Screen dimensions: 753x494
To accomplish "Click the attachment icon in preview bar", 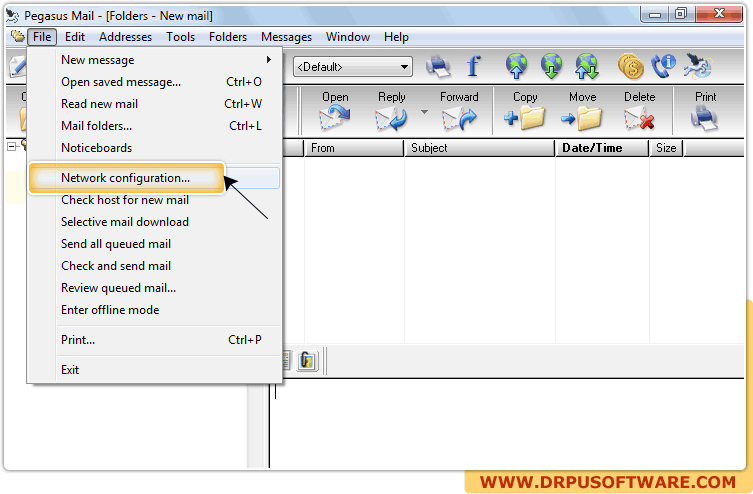I will (x=307, y=361).
